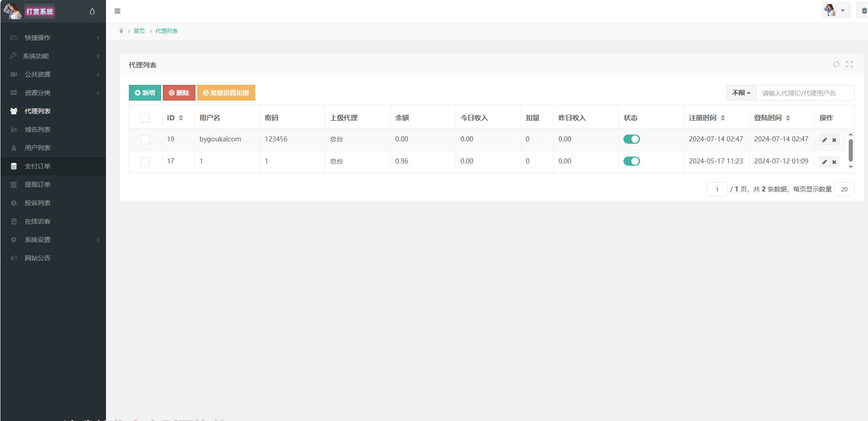The image size is (868, 421).
Task: Click the trash icon in top bar
Action: pos(864,11)
